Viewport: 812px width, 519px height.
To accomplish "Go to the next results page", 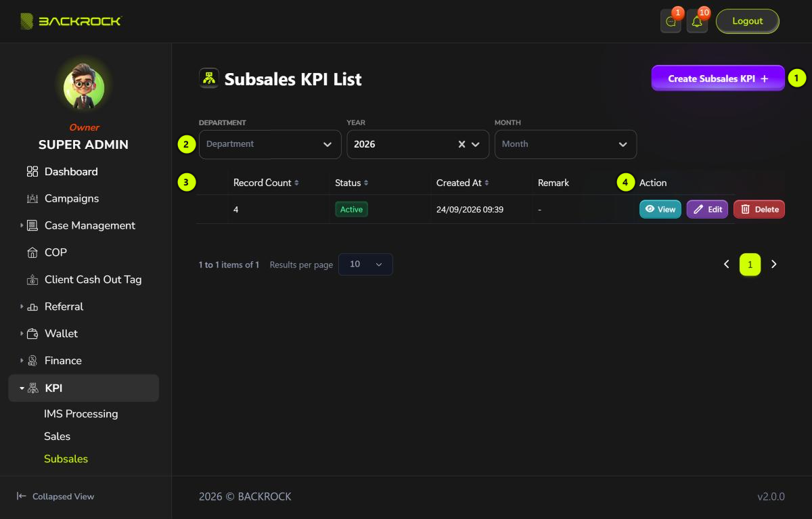I will pos(774,265).
